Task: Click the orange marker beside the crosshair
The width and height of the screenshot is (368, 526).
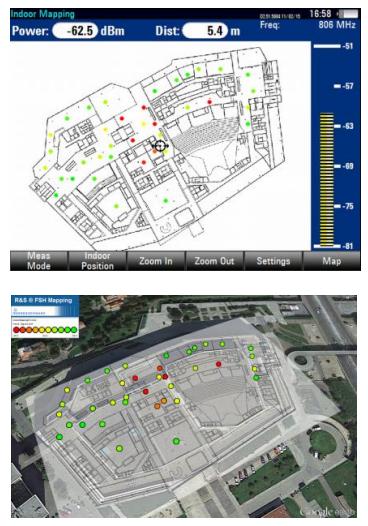Action: coord(155,151)
